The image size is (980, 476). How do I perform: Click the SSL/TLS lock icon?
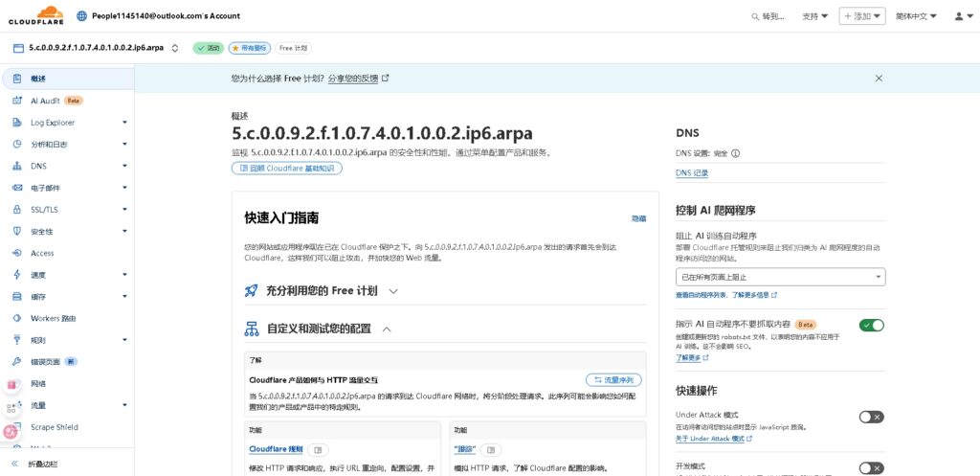point(17,210)
